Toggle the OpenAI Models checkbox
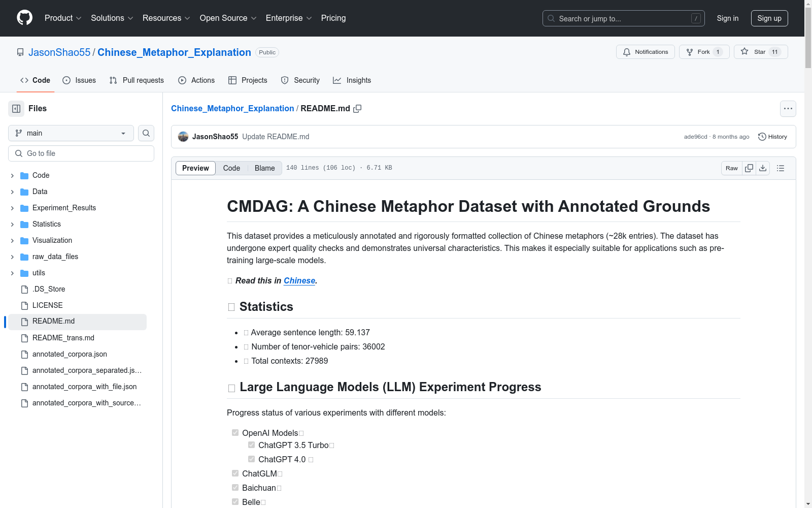The width and height of the screenshot is (812, 508). [x=235, y=433]
